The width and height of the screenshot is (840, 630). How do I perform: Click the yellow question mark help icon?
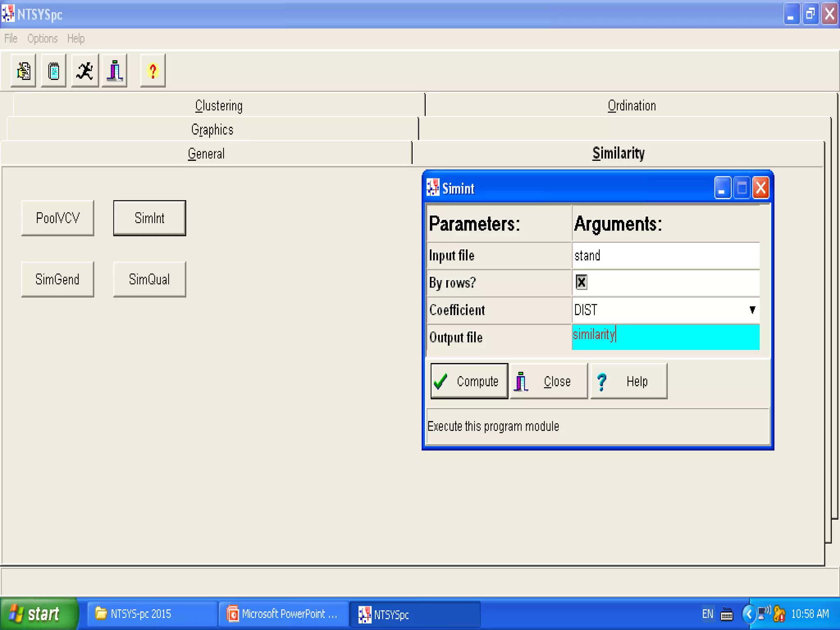153,71
